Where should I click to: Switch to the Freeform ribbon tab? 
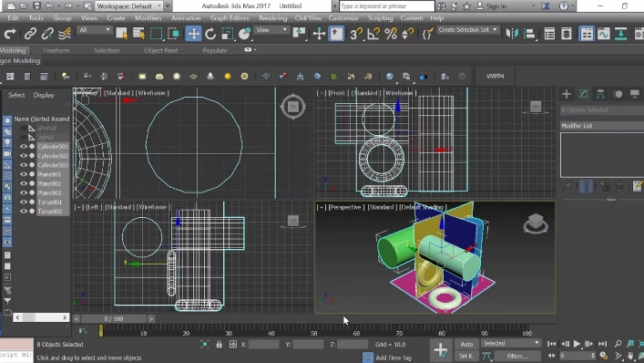coord(56,50)
